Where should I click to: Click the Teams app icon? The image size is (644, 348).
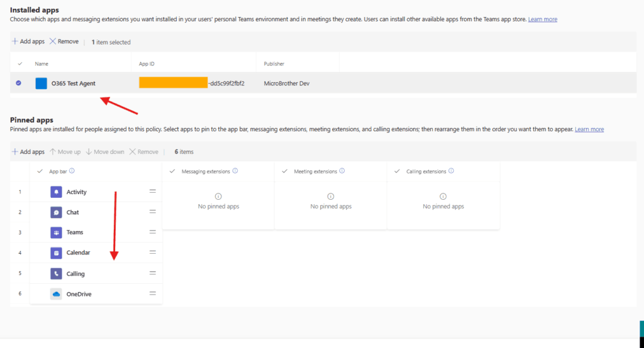point(56,232)
